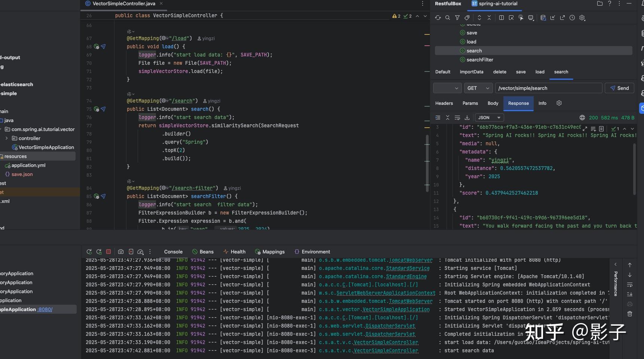
Task: Toggle scroll-to-end in console side toolbar
Action: coord(630,294)
